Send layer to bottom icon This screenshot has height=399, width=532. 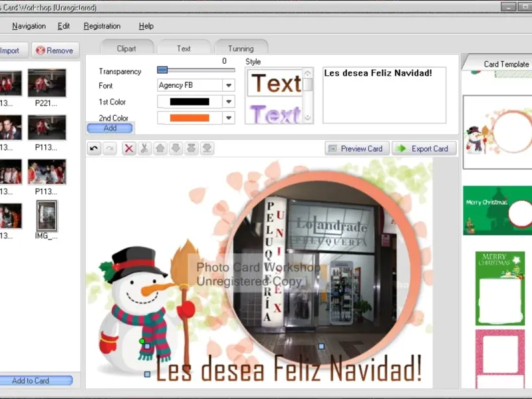(x=207, y=148)
